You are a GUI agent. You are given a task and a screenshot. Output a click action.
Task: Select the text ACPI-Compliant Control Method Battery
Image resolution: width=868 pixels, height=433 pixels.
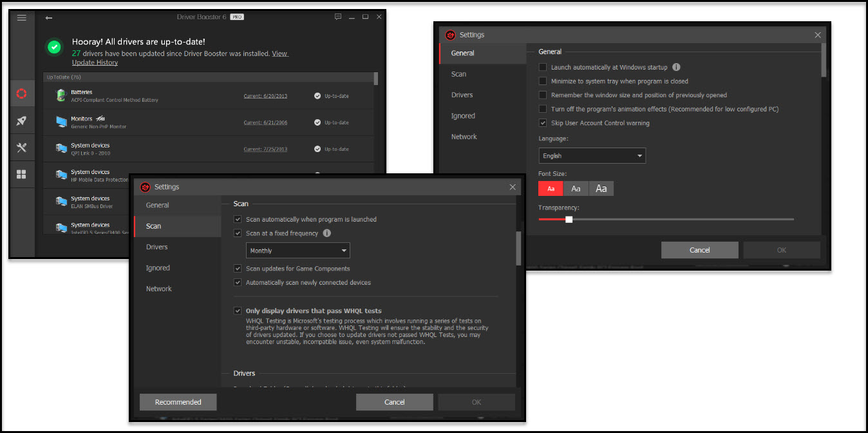(x=115, y=101)
